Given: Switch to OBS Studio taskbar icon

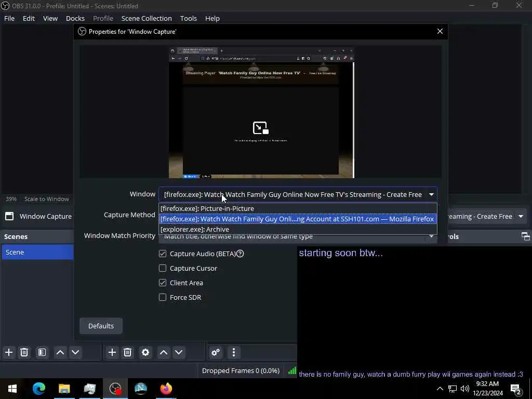Looking at the screenshot, I should tap(115, 389).
